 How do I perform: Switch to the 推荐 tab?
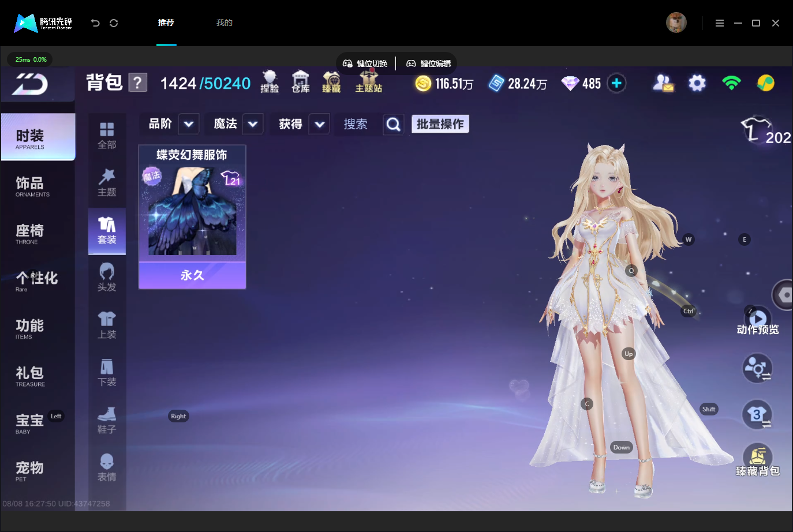click(166, 23)
